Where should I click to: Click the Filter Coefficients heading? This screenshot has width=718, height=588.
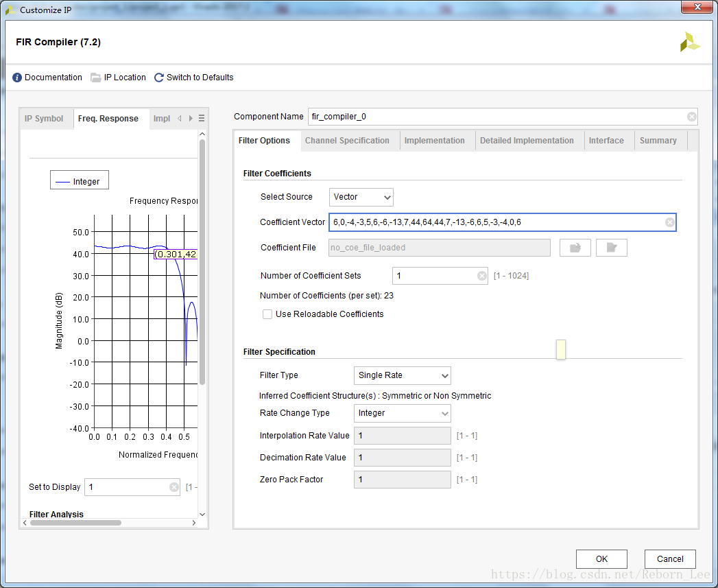tap(277, 174)
